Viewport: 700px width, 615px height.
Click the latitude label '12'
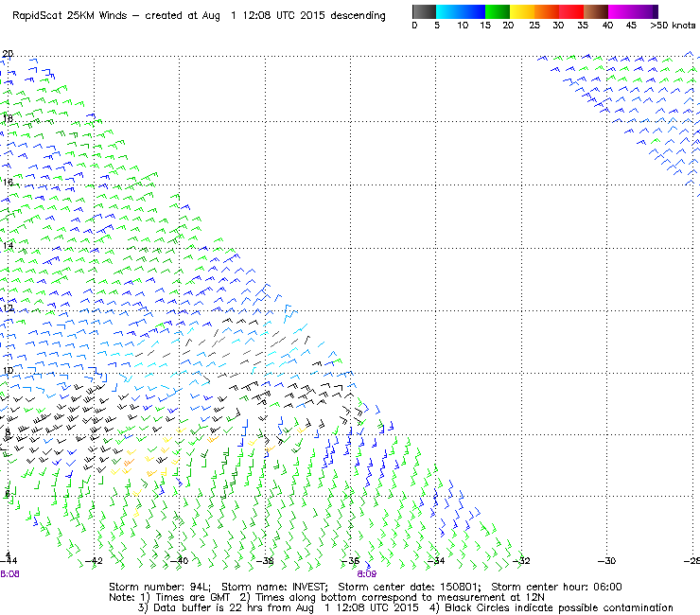(8, 308)
